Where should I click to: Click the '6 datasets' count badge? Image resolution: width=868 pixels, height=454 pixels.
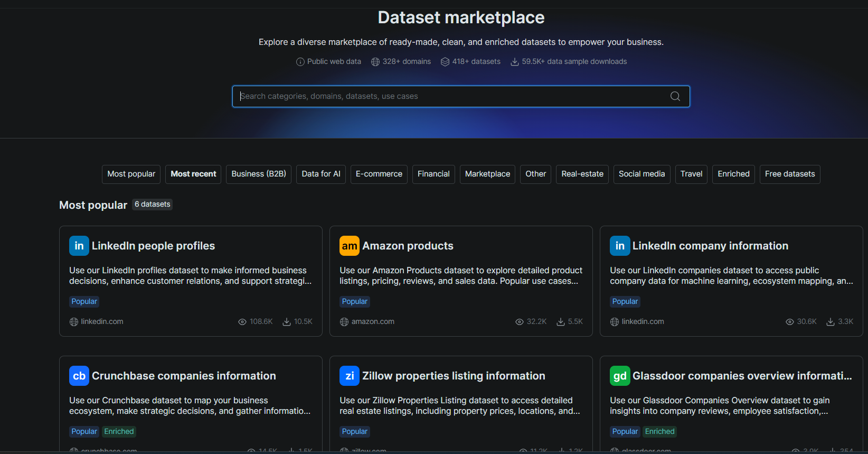click(x=152, y=204)
